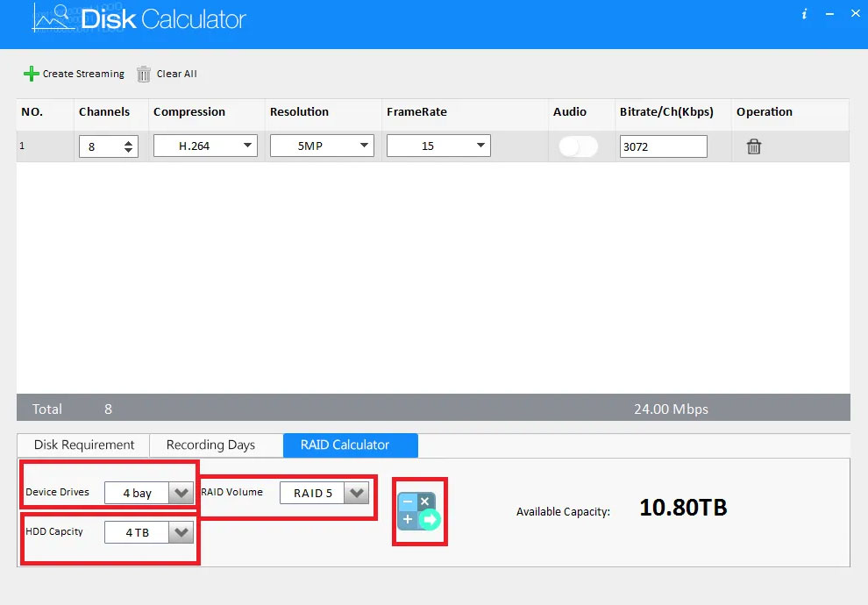Decrease Channels count with the down arrow
The width and height of the screenshot is (868, 605).
click(128, 150)
